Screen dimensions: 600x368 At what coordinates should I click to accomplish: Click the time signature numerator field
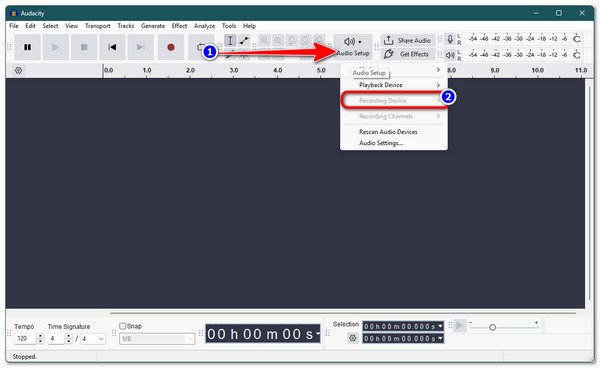click(56, 339)
